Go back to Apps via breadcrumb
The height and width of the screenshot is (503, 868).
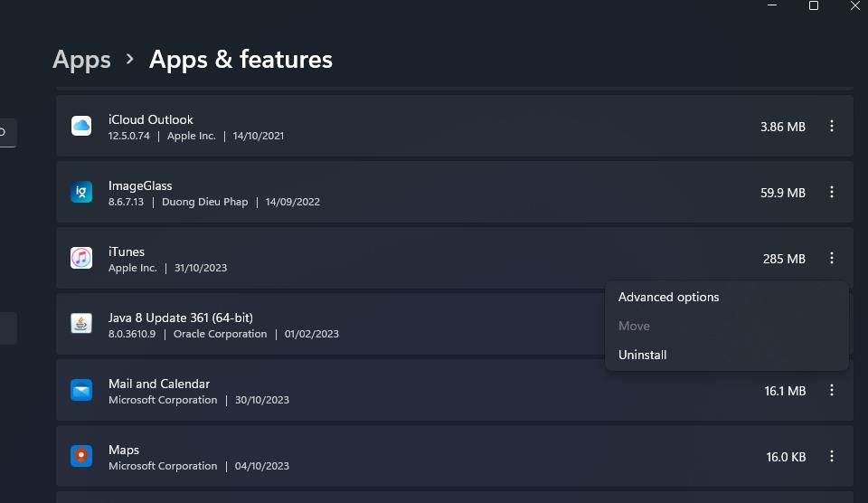click(x=81, y=60)
